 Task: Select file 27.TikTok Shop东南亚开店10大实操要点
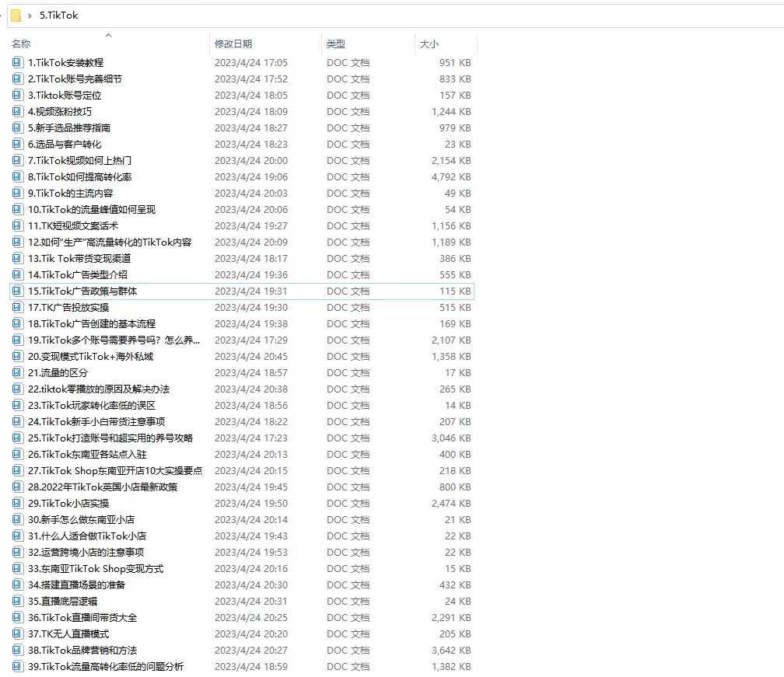115,471
